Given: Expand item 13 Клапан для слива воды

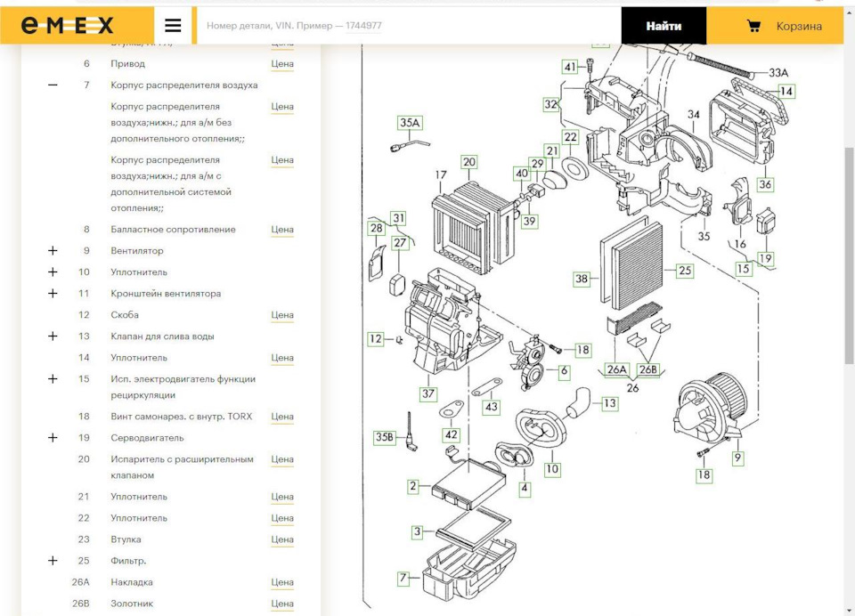Looking at the screenshot, I should pyautogui.click(x=53, y=336).
